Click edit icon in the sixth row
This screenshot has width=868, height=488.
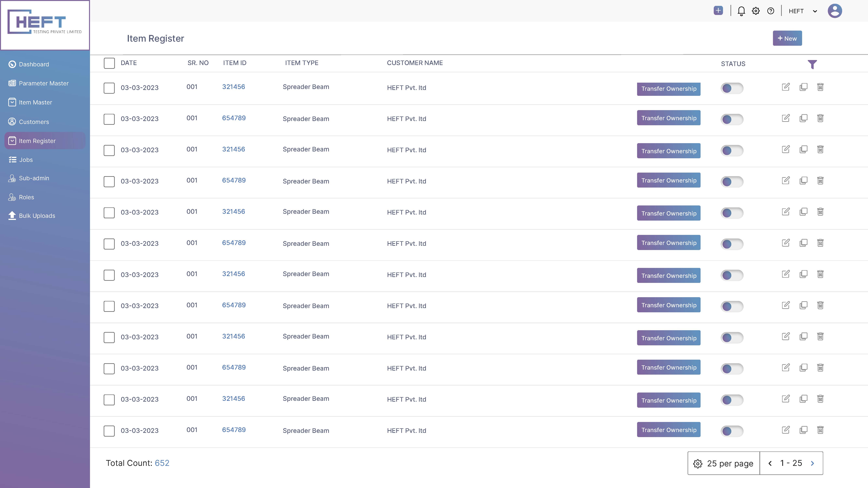[x=785, y=243]
